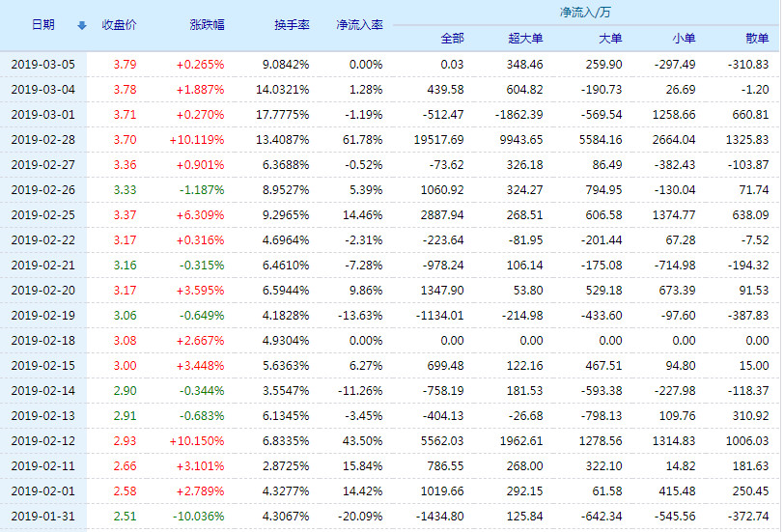The image size is (784, 532).
Task: Click date cell 2019-02-22
Action: [43, 240]
